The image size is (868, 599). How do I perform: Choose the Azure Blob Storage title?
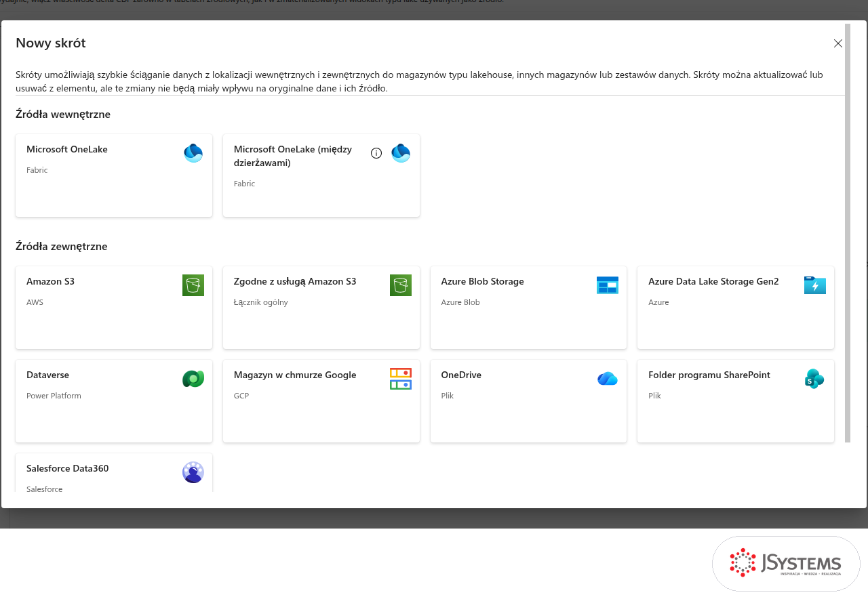(x=482, y=282)
